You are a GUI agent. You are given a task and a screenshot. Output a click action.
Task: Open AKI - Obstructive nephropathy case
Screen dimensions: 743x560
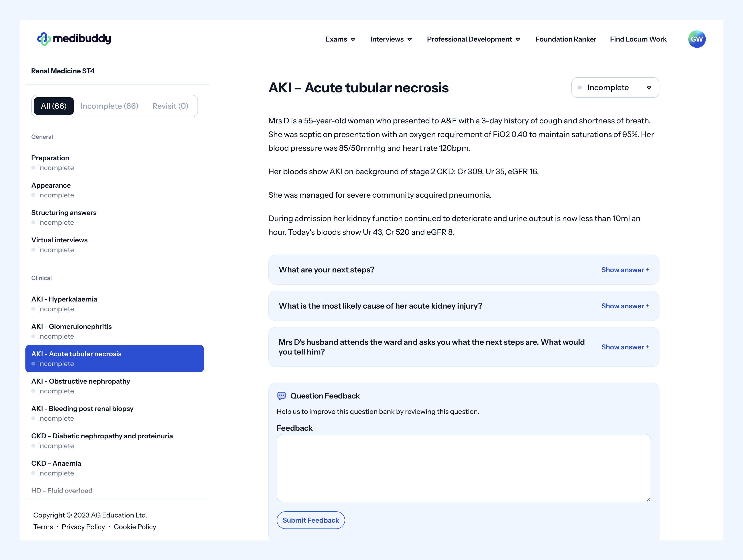[x=114, y=386]
